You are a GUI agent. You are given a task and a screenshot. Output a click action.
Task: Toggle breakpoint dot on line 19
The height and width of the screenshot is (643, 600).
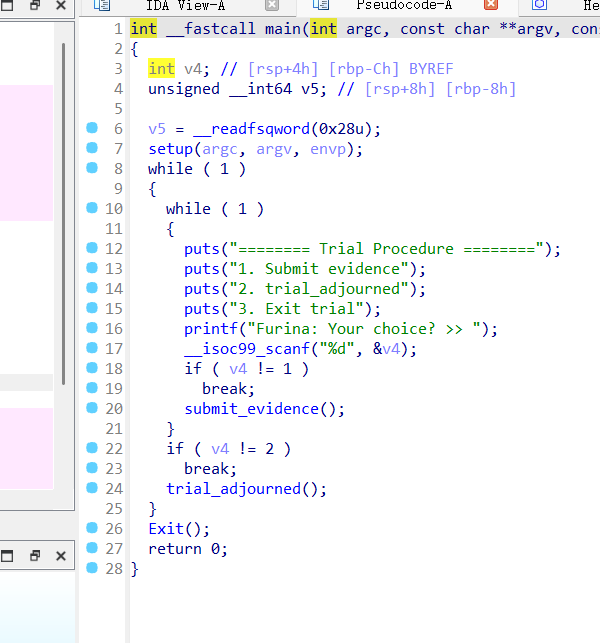click(92, 388)
